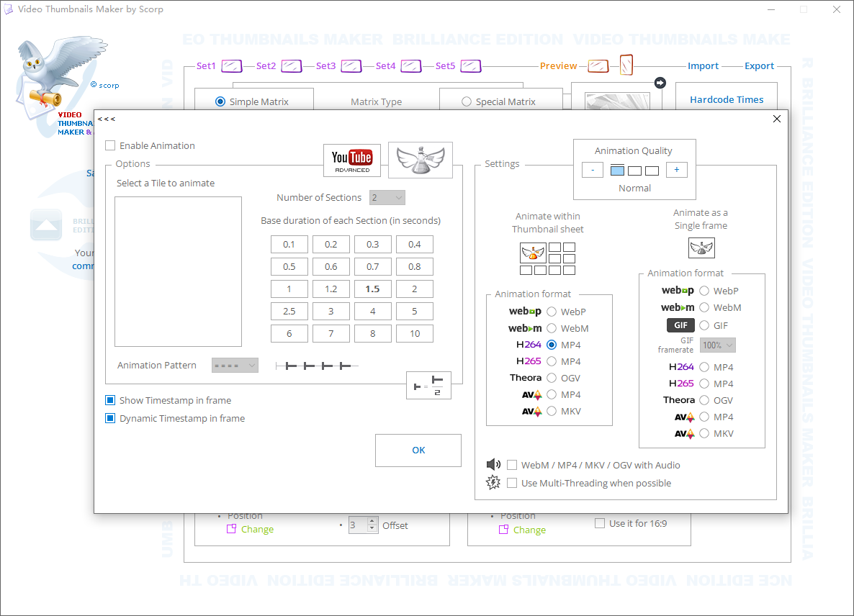Click the YouTube Advanced preset icon
Image resolution: width=854 pixels, height=616 pixels.
[351, 160]
